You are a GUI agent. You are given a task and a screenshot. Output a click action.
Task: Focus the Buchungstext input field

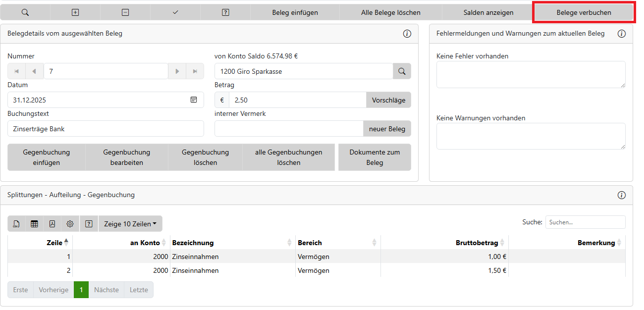(x=106, y=129)
